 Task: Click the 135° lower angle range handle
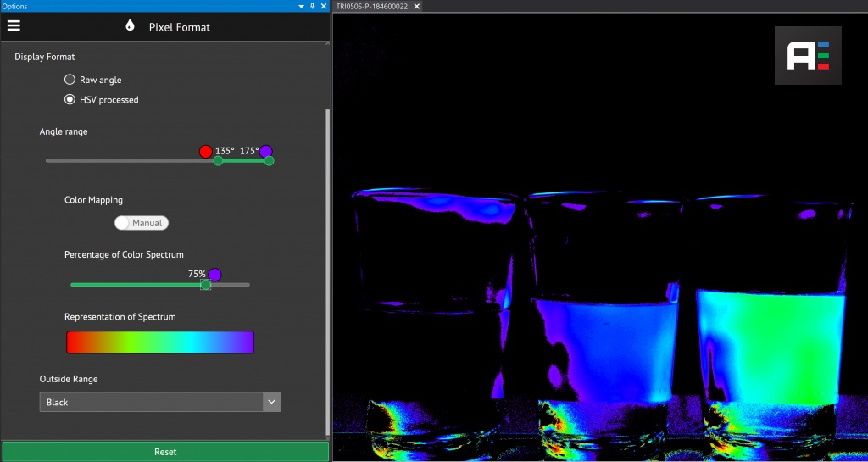218,161
